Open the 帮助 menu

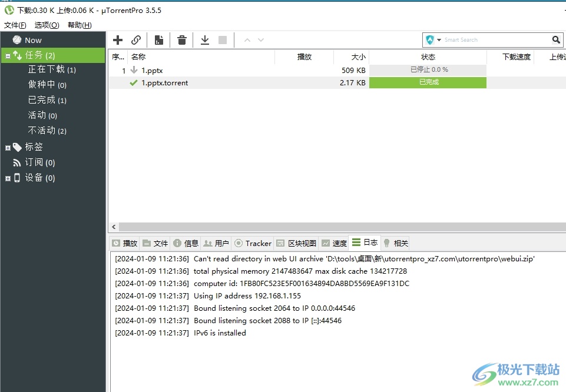(80, 25)
